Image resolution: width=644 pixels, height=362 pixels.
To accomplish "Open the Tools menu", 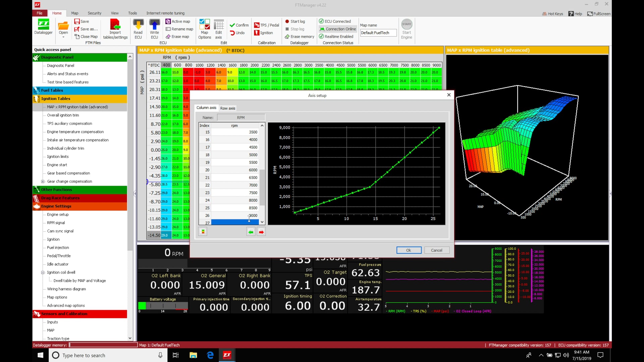I will [x=132, y=13].
